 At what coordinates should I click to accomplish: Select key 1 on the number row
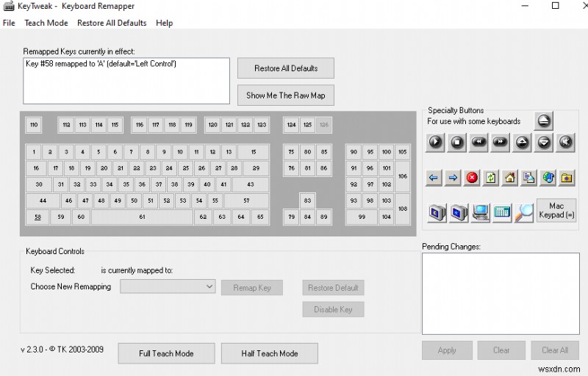point(34,152)
